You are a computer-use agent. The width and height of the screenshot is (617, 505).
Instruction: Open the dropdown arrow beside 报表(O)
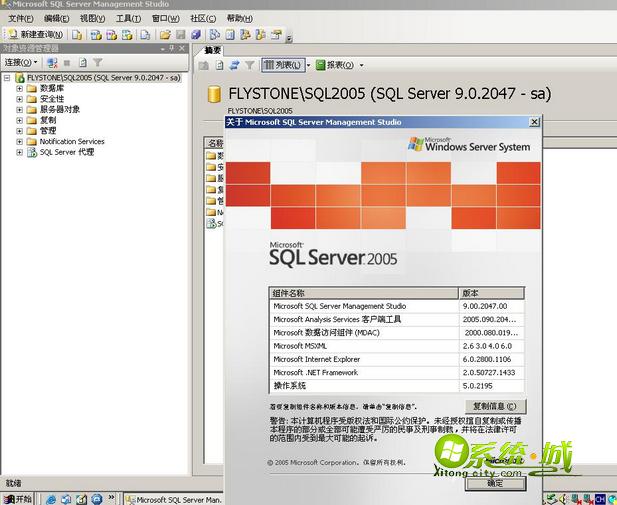361,65
